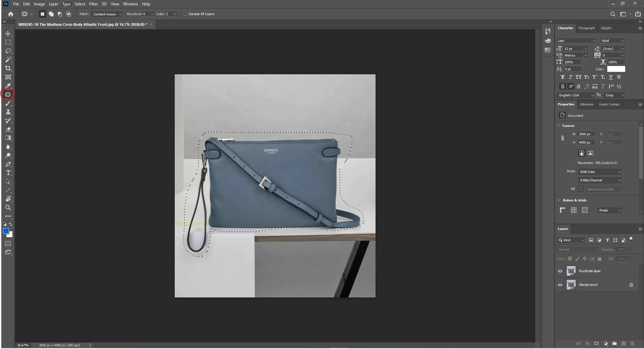Select the Blur tool
The height and width of the screenshot is (349, 644).
8,147
